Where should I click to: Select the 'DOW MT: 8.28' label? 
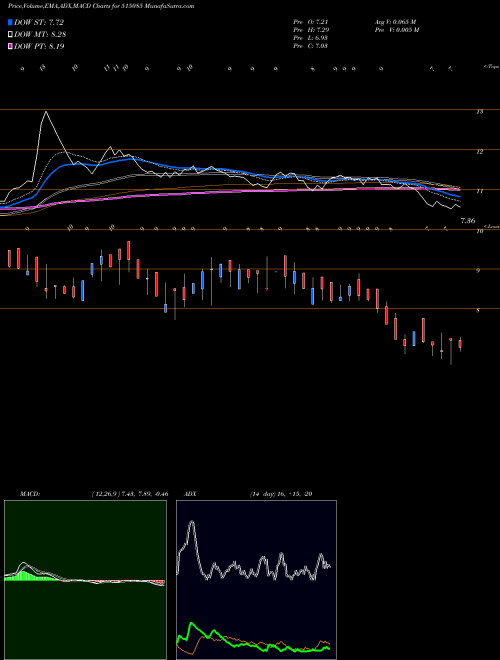[x=40, y=35]
